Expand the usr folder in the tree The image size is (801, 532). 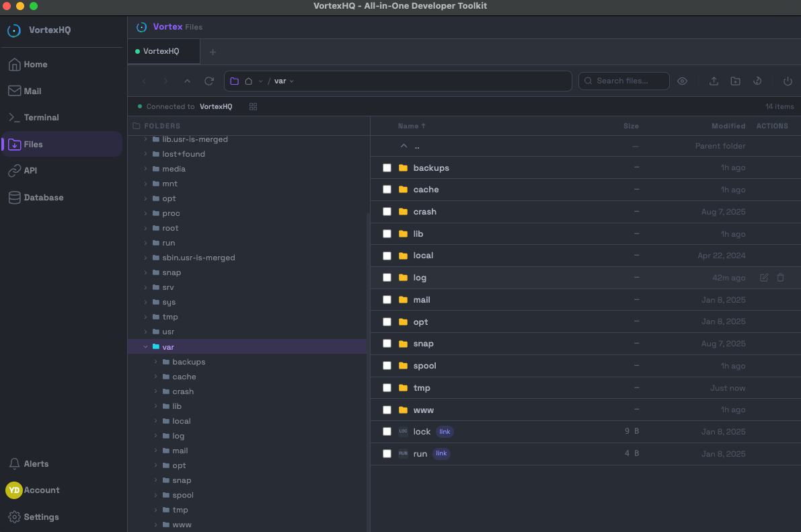(145, 332)
